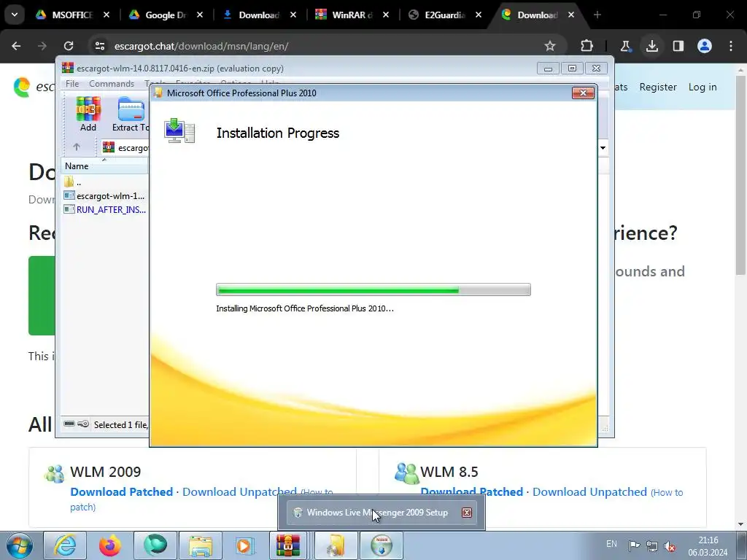
Task: Click the Office installation progress bar
Action: tap(373, 289)
